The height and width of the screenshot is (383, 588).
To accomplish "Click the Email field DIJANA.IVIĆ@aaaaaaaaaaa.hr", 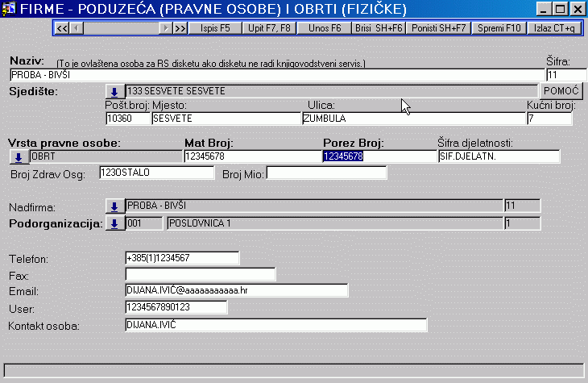I will 237,290.
